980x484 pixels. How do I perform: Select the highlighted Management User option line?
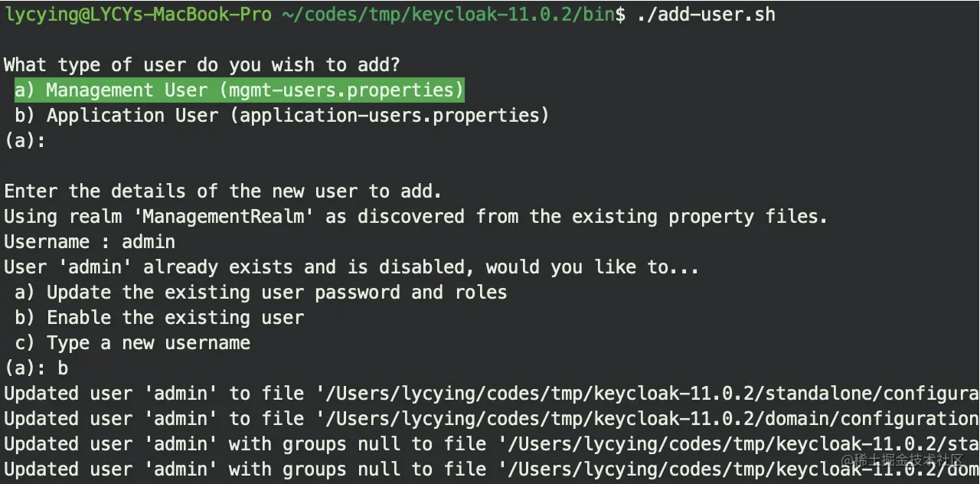pyautogui.click(x=239, y=90)
